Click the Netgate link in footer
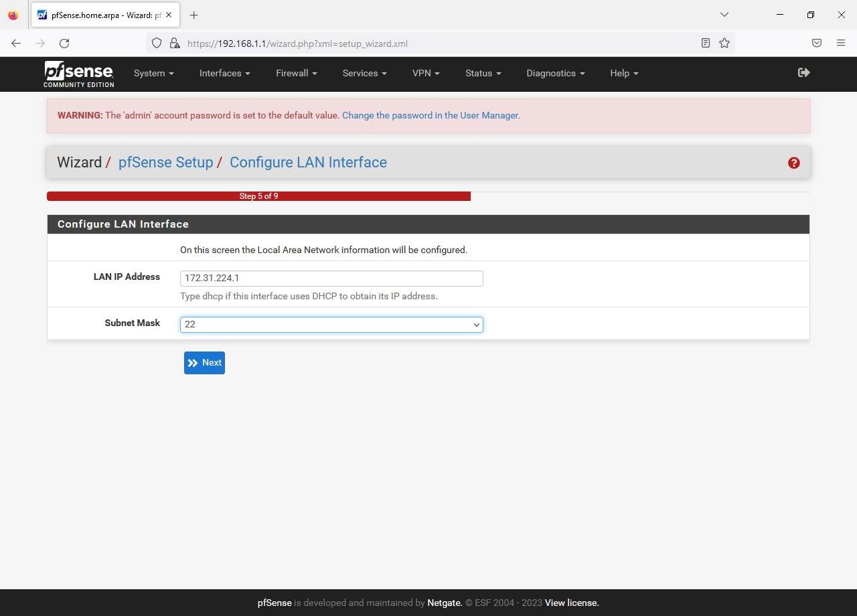Screen dimensions: 857x616 pos(445,603)
